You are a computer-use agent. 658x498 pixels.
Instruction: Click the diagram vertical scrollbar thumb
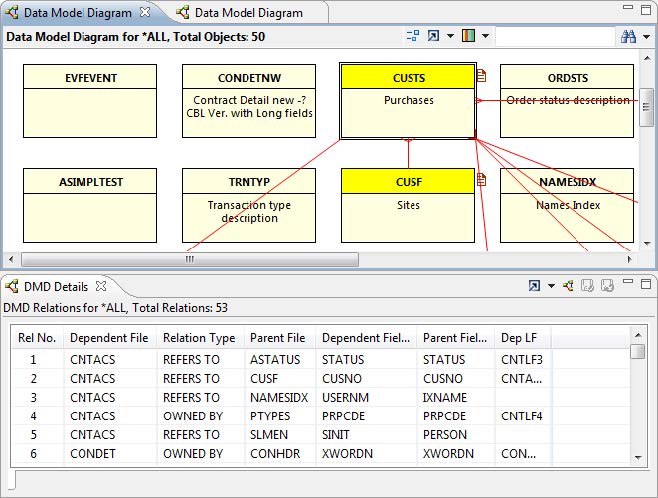click(x=646, y=107)
